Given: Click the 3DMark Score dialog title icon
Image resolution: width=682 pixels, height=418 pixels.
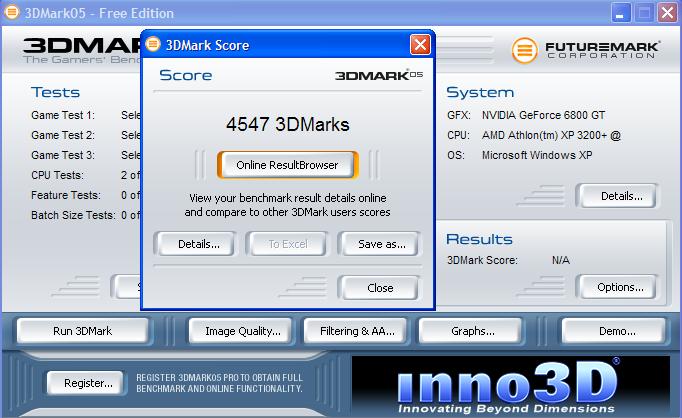Looking at the screenshot, I should 153,44.
